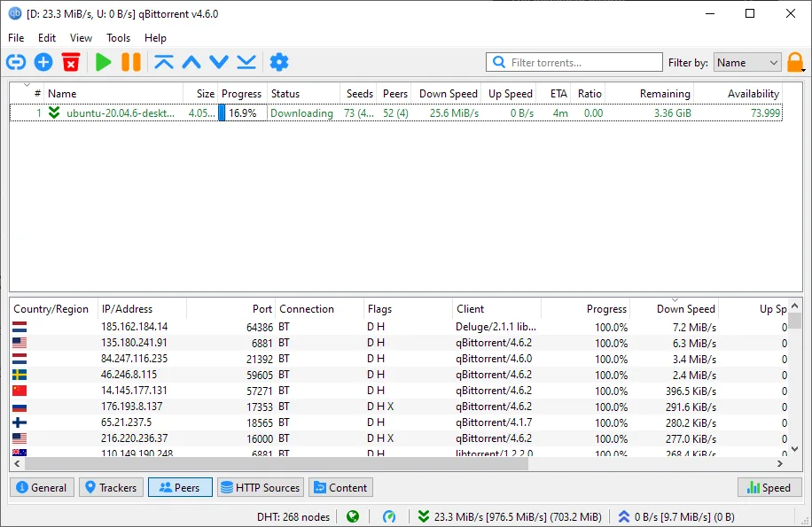The image size is (812, 527).
Task: Click the Finland flag for peer 65.21.237.5
Action: pyautogui.click(x=20, y=423)
